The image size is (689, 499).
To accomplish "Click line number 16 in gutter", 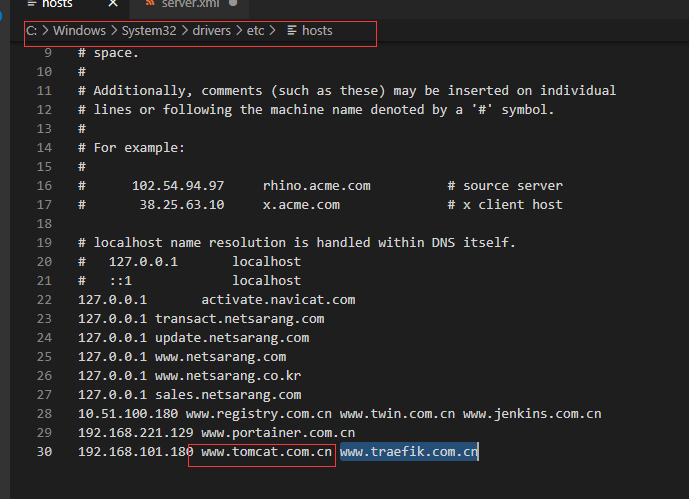I will (x=44, y=186).
